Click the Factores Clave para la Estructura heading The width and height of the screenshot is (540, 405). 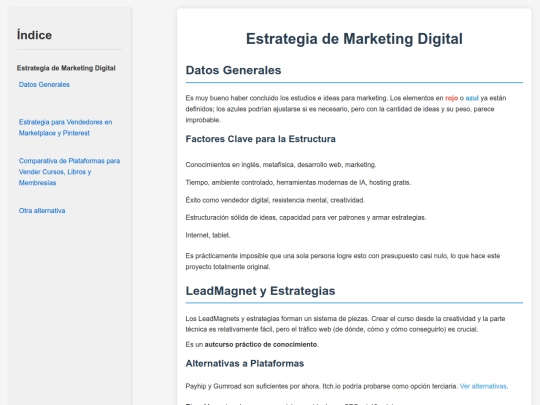coord(260,139)
